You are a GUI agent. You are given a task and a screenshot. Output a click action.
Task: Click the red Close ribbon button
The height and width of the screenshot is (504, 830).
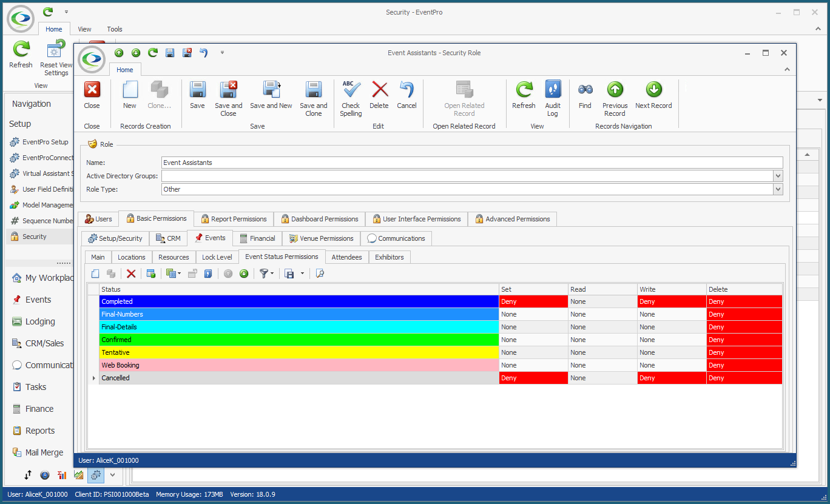pyautogui.click(x=92, y=95)
